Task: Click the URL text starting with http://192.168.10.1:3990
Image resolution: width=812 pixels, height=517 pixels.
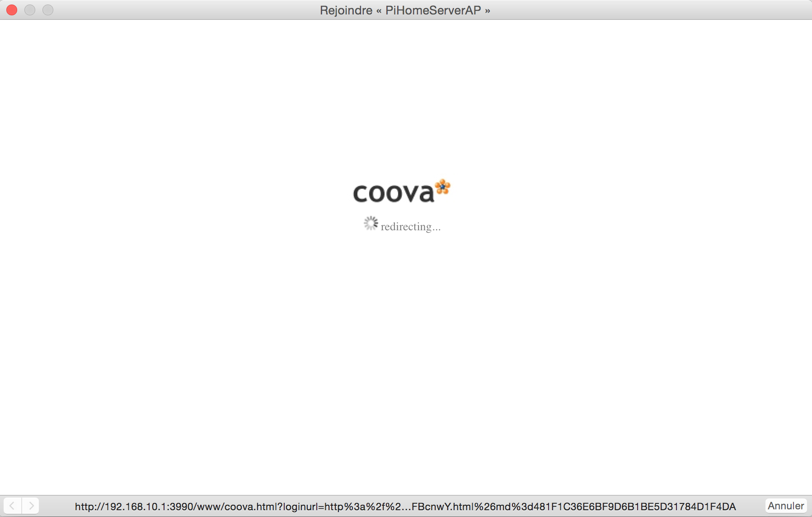Action: (x=405, y=507)
